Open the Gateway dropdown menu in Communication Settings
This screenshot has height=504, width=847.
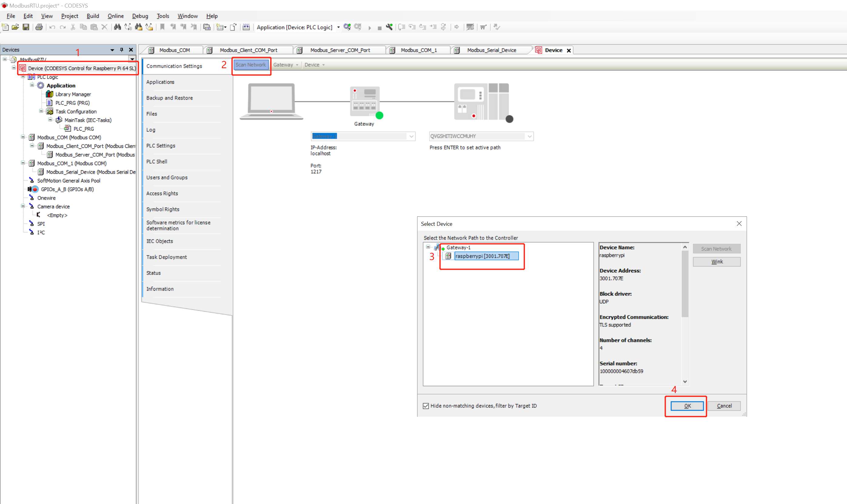286,65
